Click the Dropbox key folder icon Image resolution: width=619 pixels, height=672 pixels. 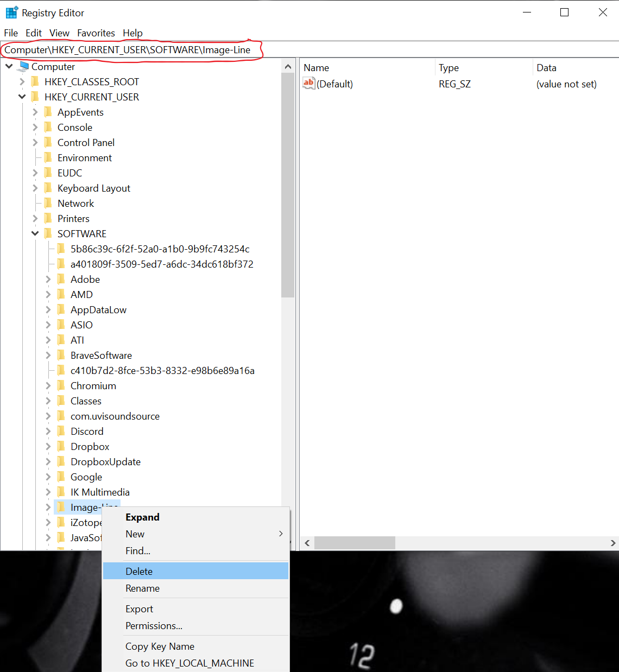click(61, 447)
